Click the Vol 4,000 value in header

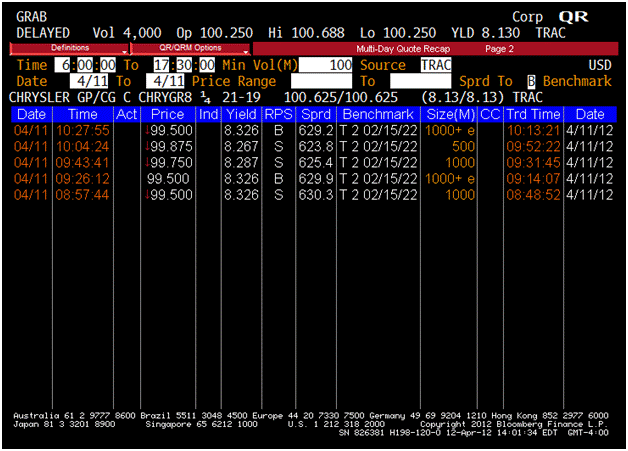pos(127,33)
